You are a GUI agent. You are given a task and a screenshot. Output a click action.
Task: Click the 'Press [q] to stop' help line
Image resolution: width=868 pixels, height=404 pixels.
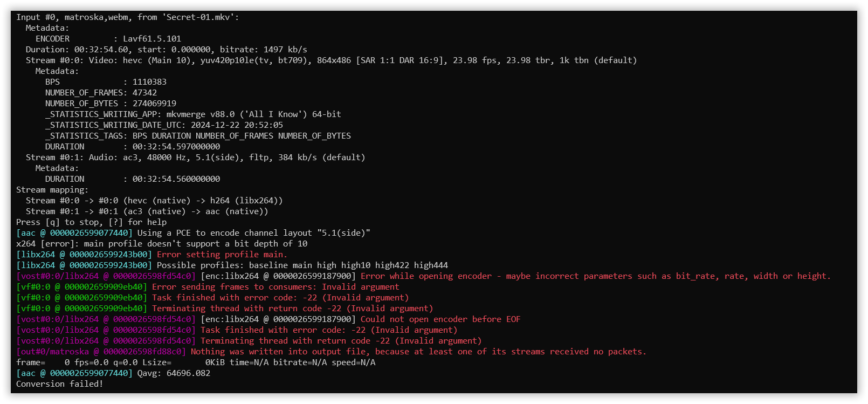[91, 222]
